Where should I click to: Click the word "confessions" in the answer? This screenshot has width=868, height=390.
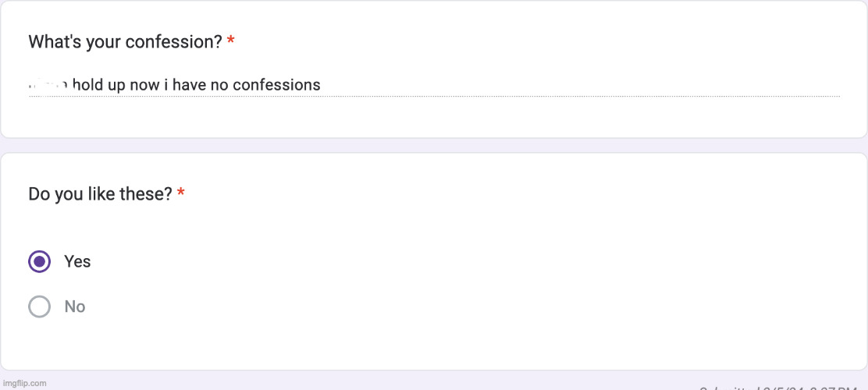point(276,85)
